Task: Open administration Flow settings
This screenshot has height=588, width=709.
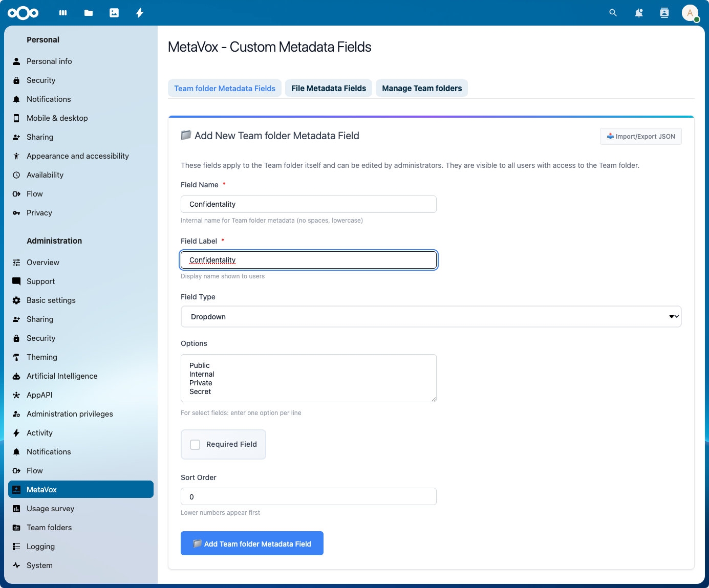Action: tap(81, 471)
